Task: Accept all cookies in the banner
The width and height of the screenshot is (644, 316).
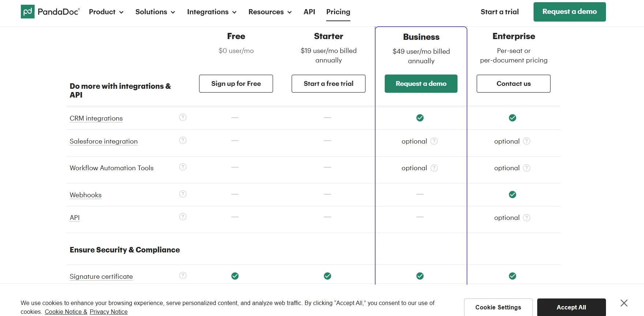Action: point(571,307)
